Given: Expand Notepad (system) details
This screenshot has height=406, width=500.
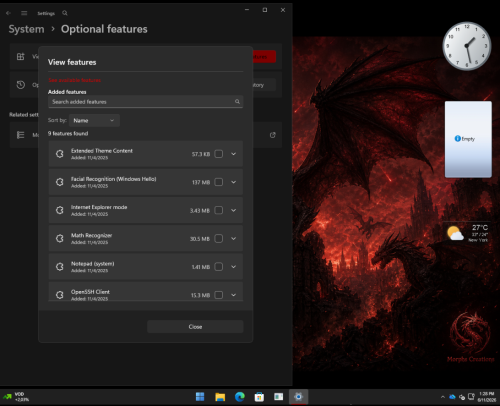Looking at the screenshot, I should click(234, 267).
